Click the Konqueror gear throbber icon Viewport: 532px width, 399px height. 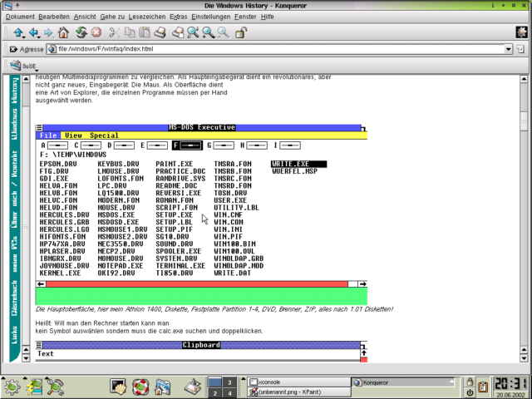[521, 32]
